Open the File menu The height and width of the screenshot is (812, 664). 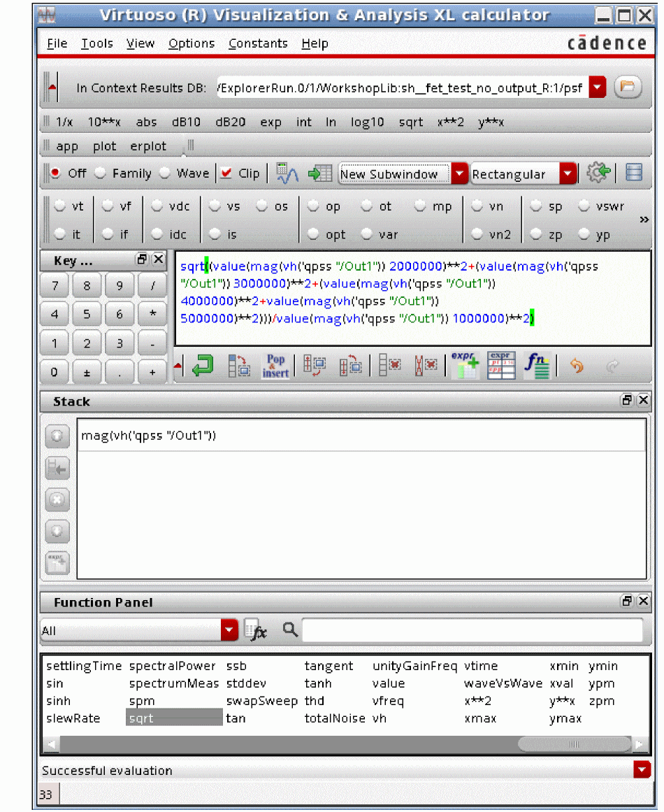point(57,43)
